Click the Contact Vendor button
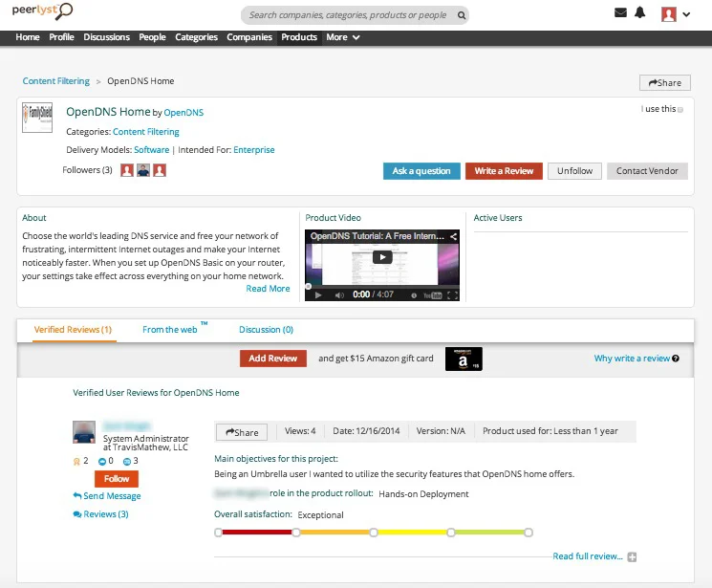The image size is (712, 588). tap(647, 171)
